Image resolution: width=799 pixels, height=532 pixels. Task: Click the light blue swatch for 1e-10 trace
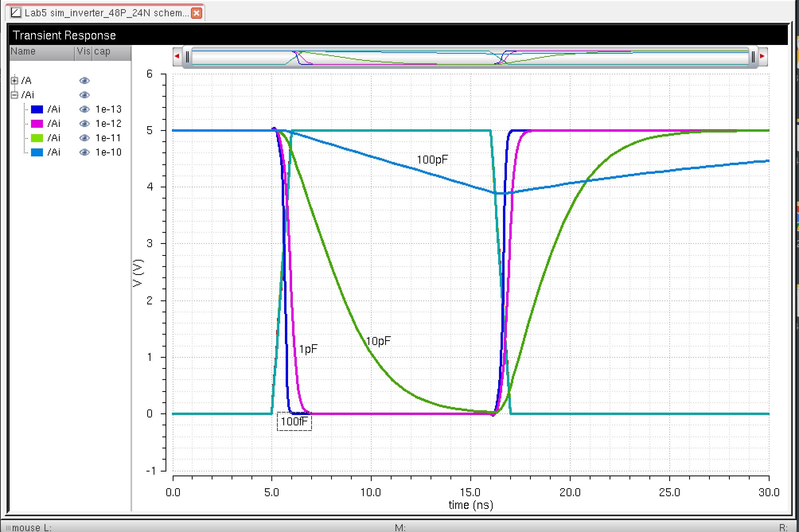[37, 152]
